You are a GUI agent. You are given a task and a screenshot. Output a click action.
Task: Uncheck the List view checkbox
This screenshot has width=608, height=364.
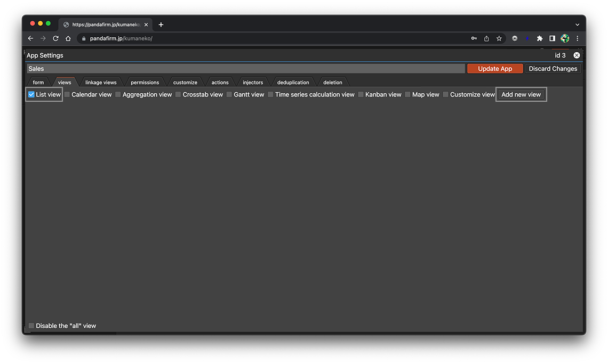(31, 95)
